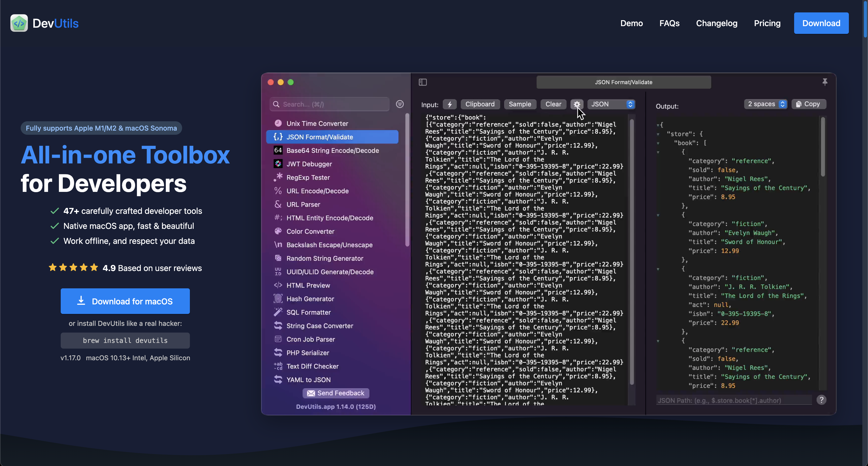Click the brew install devutils command box

(125, 340)
